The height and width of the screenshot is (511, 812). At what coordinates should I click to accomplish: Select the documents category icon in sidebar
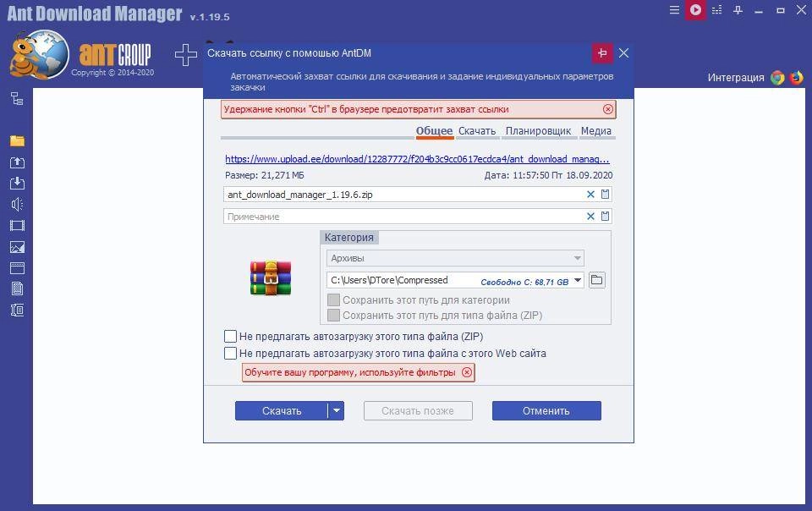click(17, 288)
